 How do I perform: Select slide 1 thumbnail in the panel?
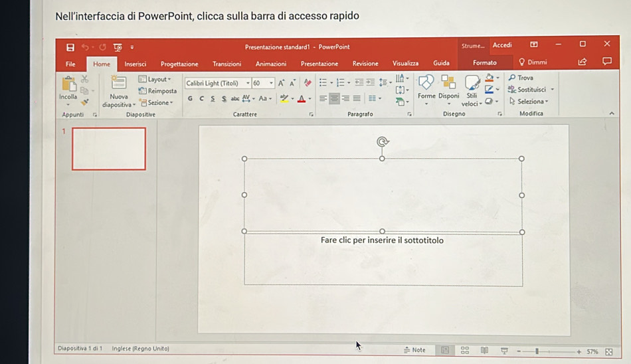109,149
